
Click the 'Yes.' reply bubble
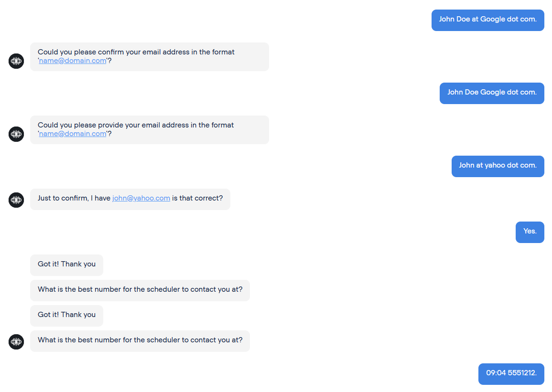(x=530, y=232)
